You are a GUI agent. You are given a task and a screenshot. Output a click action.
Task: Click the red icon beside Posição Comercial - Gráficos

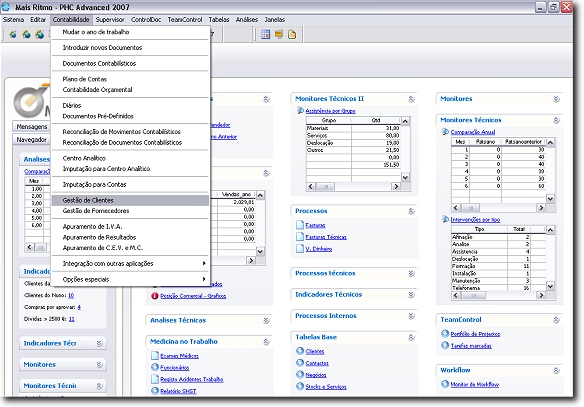pyautogui.click(x=155, y=296)
